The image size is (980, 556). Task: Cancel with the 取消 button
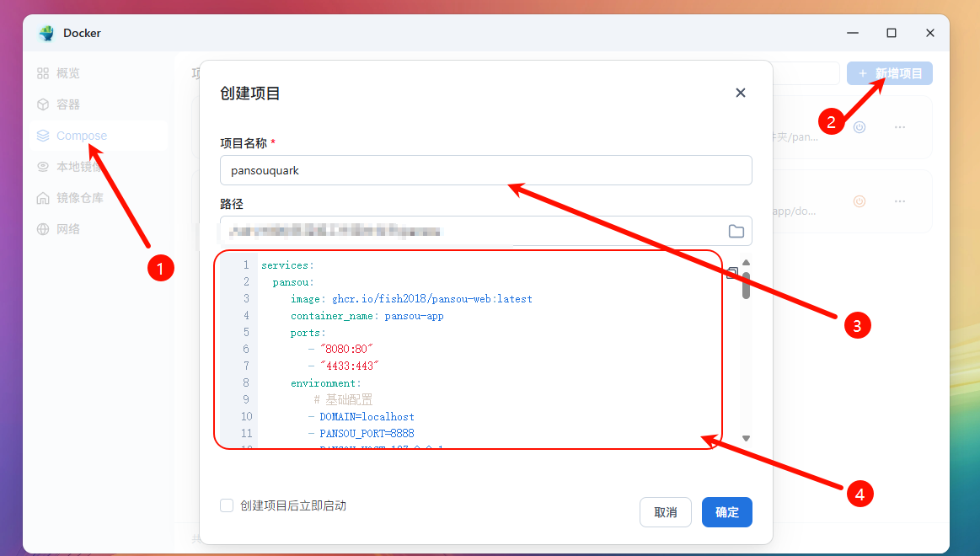666,512
